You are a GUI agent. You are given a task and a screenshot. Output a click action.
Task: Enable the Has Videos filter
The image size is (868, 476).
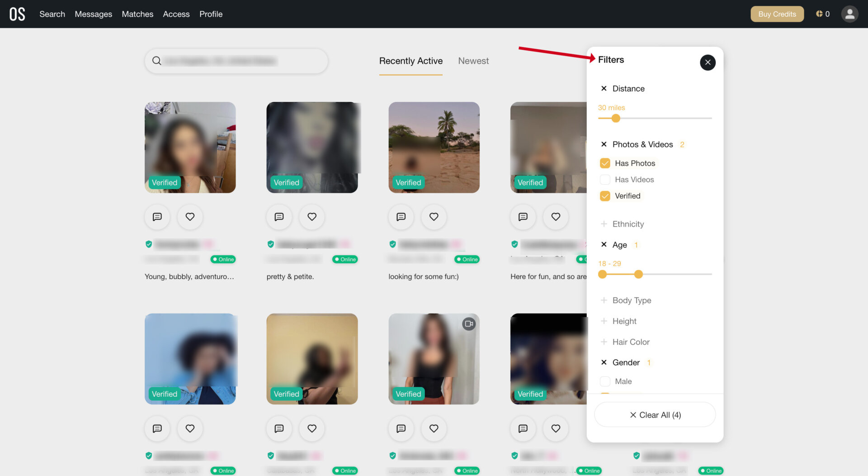click(x=605, y=180)
